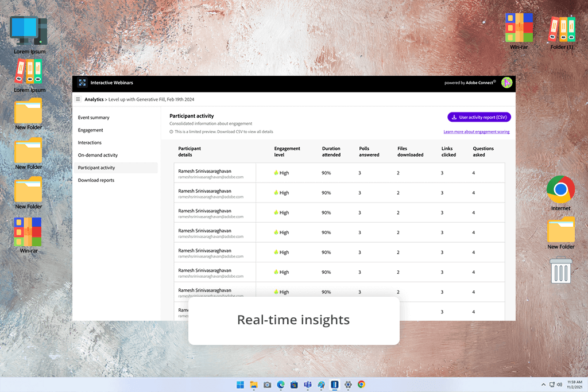Open Google Chrome Internet desktop shortcut

point(560,190)
